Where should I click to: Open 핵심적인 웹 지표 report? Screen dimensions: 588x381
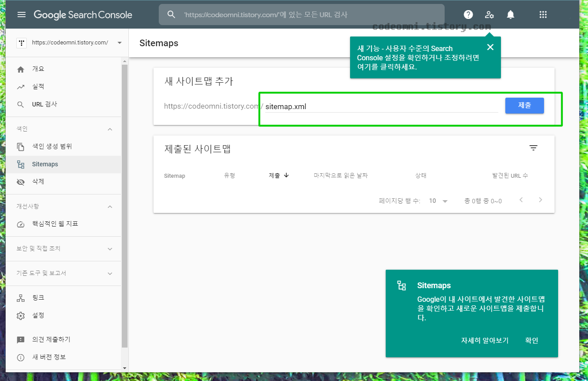(x=64, y=224)
